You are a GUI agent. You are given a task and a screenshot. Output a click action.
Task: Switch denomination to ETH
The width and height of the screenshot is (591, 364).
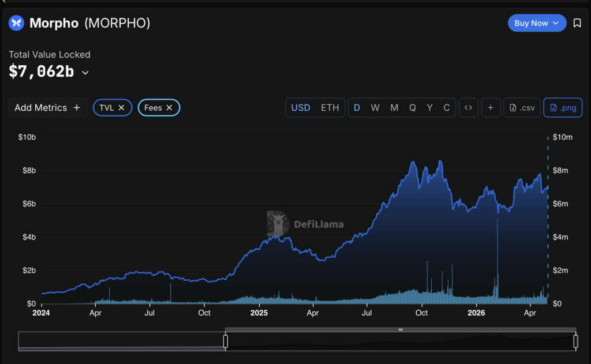(330, 108)
